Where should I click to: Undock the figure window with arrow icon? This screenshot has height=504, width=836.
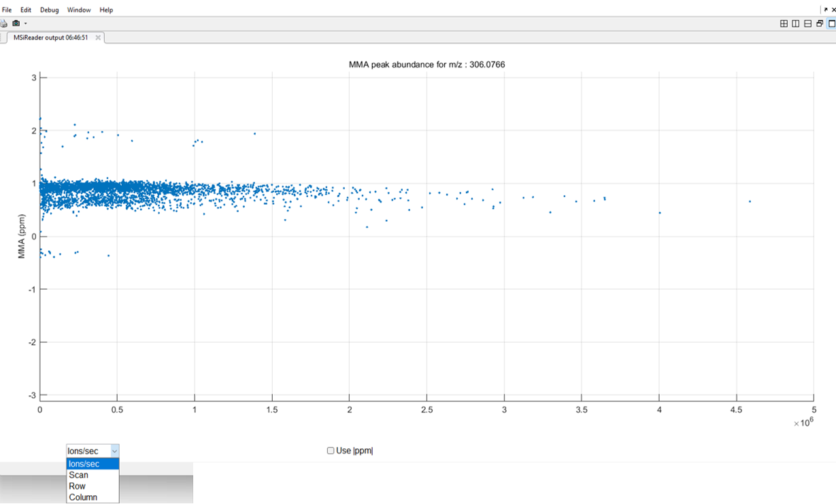[x=826, y=10]
